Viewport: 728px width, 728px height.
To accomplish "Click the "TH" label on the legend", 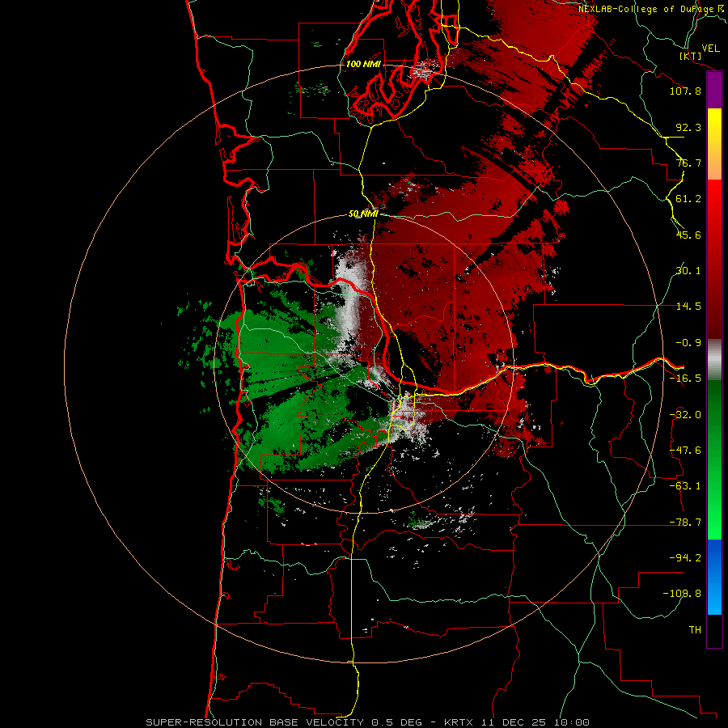I will click(x=695, y=630).
